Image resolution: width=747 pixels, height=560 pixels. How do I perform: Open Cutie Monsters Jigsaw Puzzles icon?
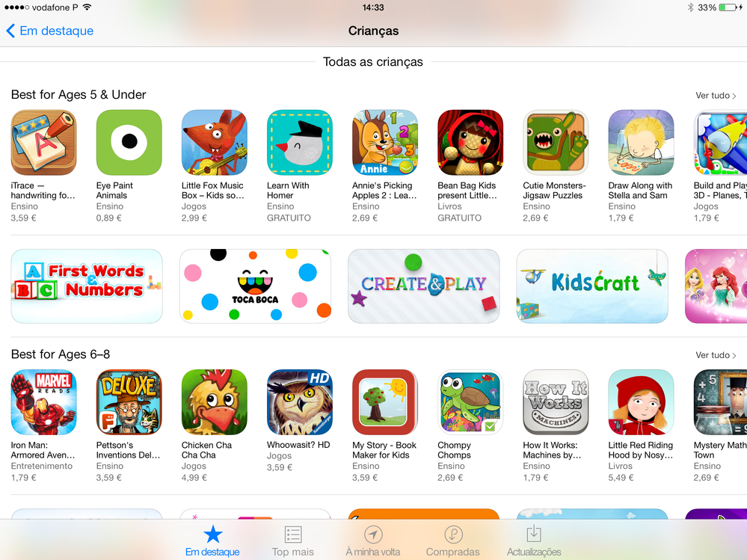coord(556,142)
